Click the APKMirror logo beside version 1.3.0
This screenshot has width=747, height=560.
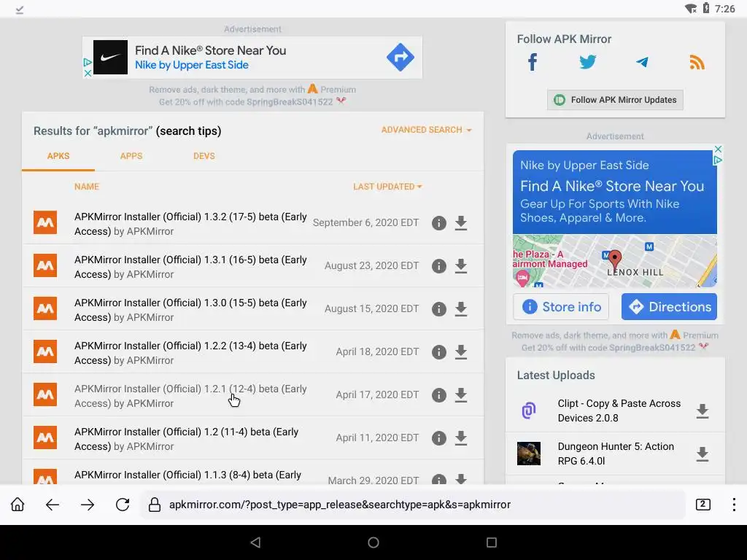pos(45,308)
